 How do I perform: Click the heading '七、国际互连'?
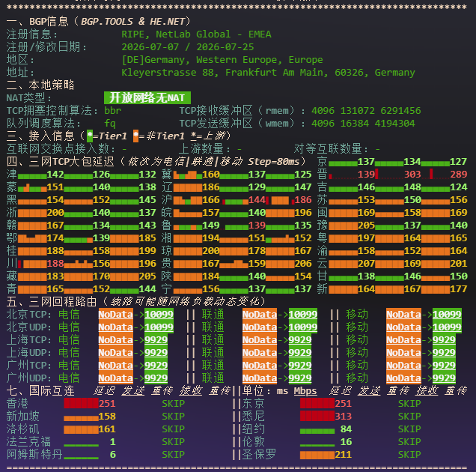pos(40,391)
